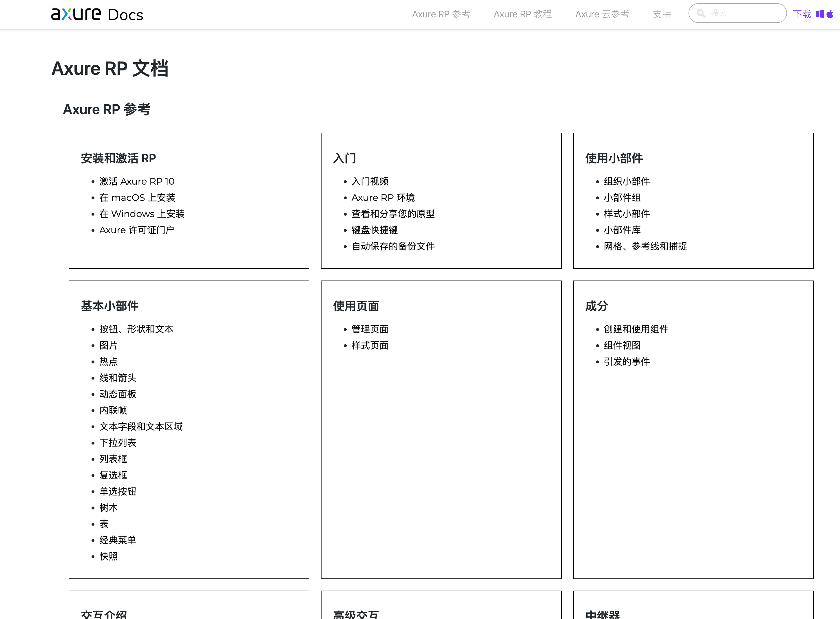This screenshot has height=619, width=840.
Task: Open 复选框 link
Action: tap(113, 475)
